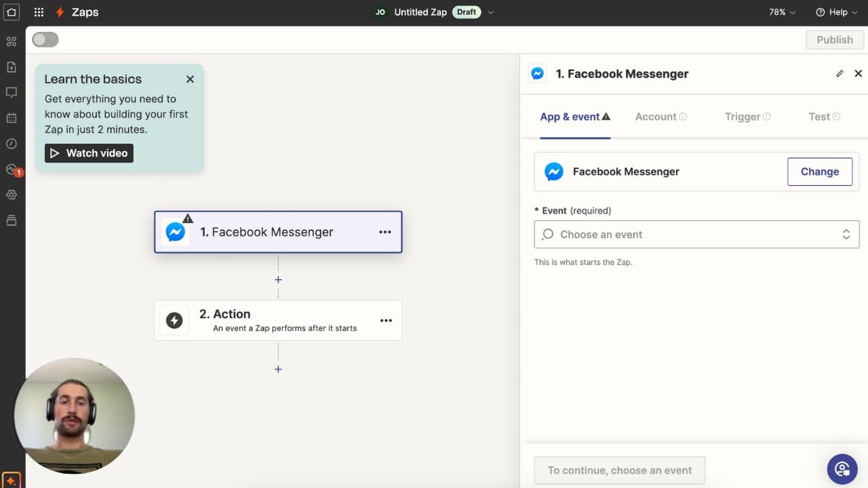Add a step below the Action step

pyautogui.click(x=278, y=369)
